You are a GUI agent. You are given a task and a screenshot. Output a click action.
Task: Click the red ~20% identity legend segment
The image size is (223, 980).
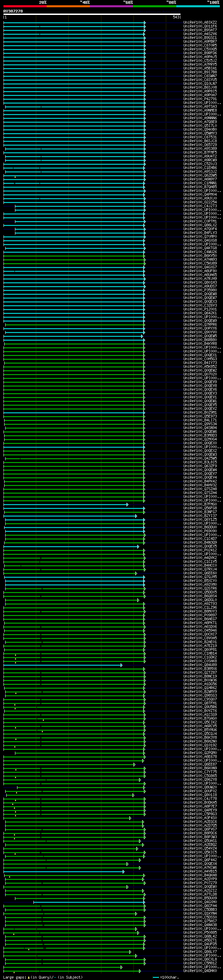(25, 6)
